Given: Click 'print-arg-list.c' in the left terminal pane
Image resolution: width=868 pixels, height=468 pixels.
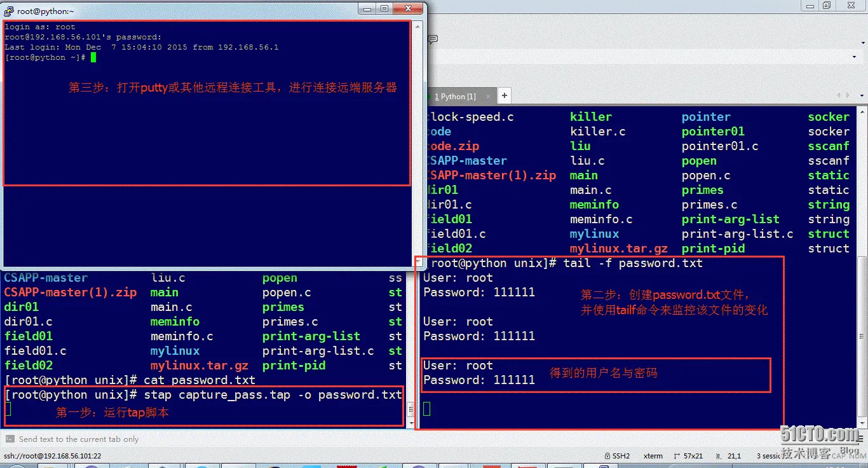Looking at the screenshot, I should (x=318, y=351).
